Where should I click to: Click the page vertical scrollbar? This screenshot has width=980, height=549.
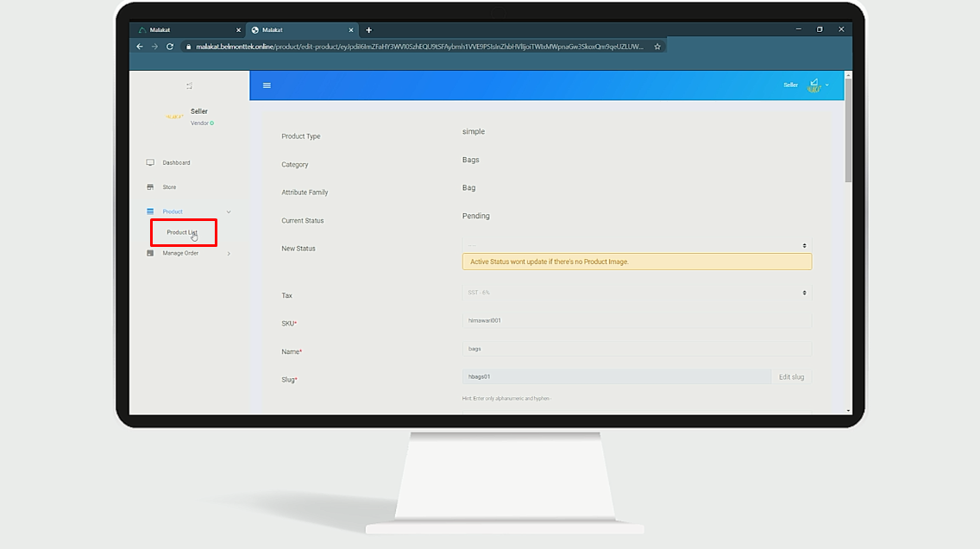848,129
